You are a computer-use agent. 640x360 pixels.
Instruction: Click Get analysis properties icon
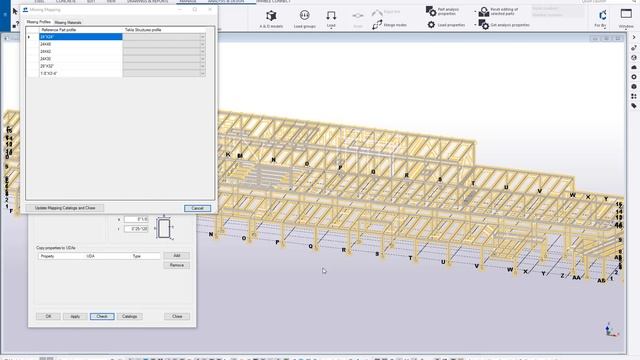pos(484,25)
